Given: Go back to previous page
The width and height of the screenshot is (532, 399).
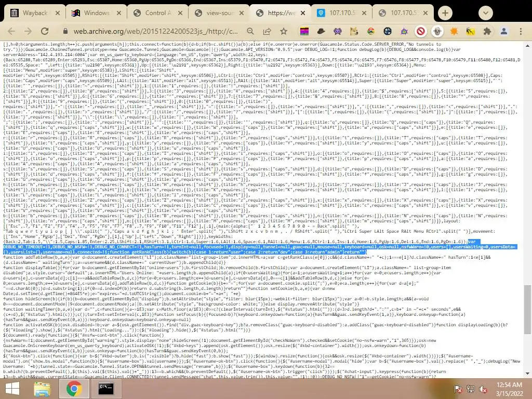Looking at the screenshot, I should pos(11,31).
